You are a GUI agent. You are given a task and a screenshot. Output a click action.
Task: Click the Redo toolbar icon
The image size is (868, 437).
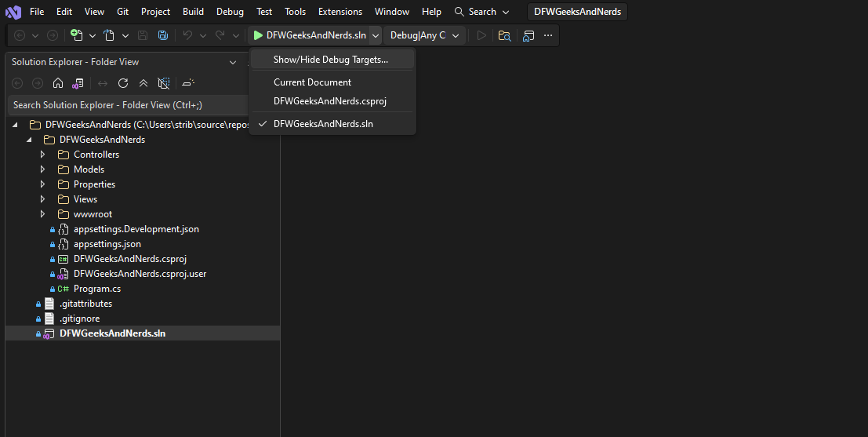220,35
